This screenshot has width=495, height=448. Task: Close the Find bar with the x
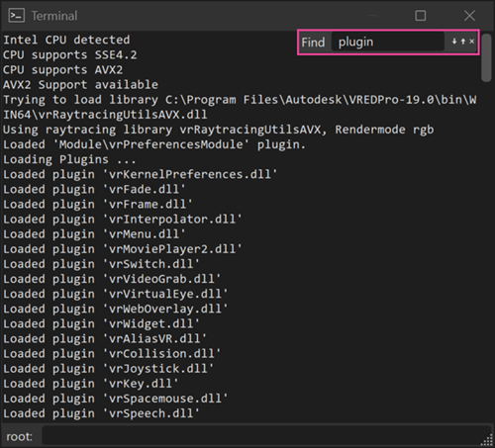pos(472,42)
